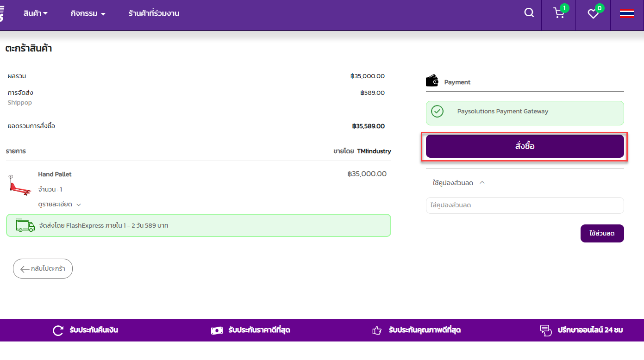Image resolution: width=644 pixels, height=360 pixels.
Task: Open the สินค้า dropdown menu
Action: (36, 13)
